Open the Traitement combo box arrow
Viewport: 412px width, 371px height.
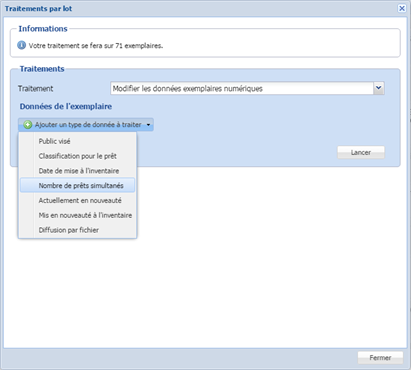[379, 88]
